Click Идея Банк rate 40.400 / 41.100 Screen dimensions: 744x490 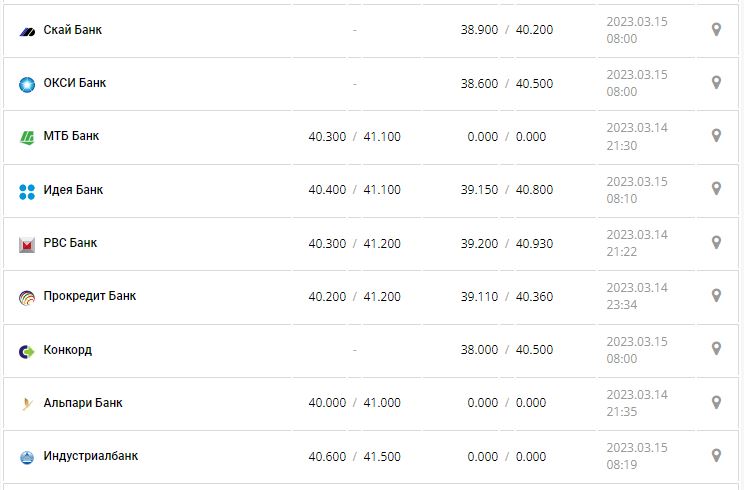(x=354, y=190)
